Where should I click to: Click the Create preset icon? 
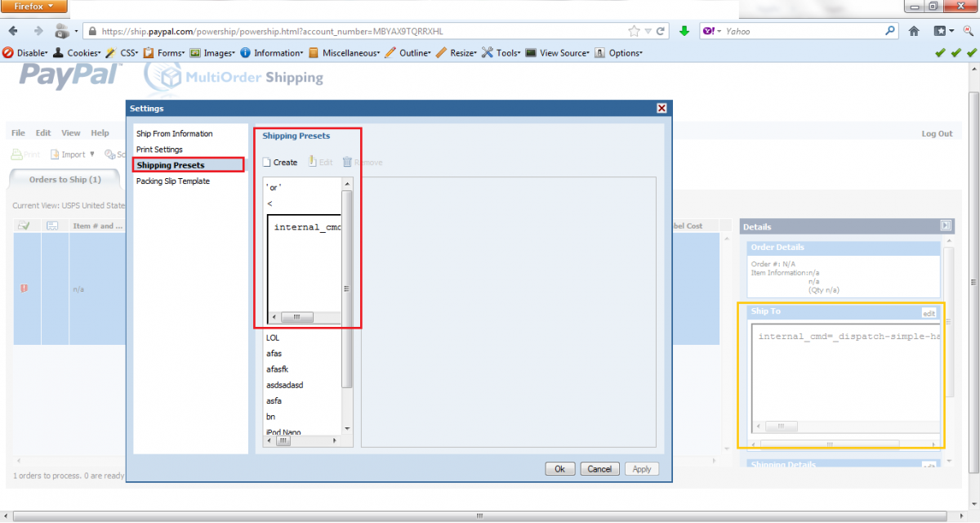(267, 162)
